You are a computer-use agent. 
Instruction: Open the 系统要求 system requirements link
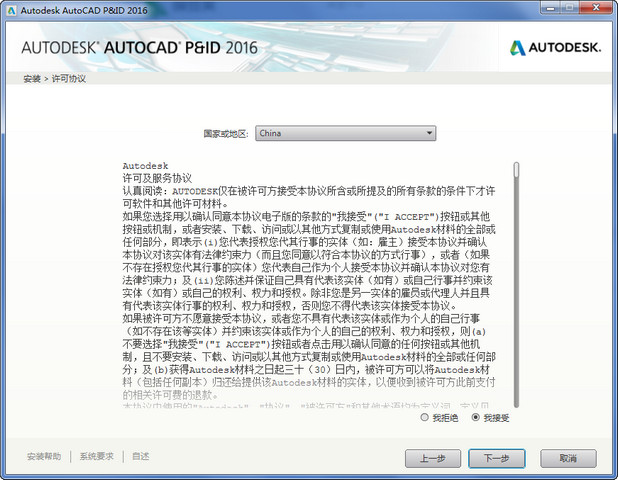[x=97, y=456]
